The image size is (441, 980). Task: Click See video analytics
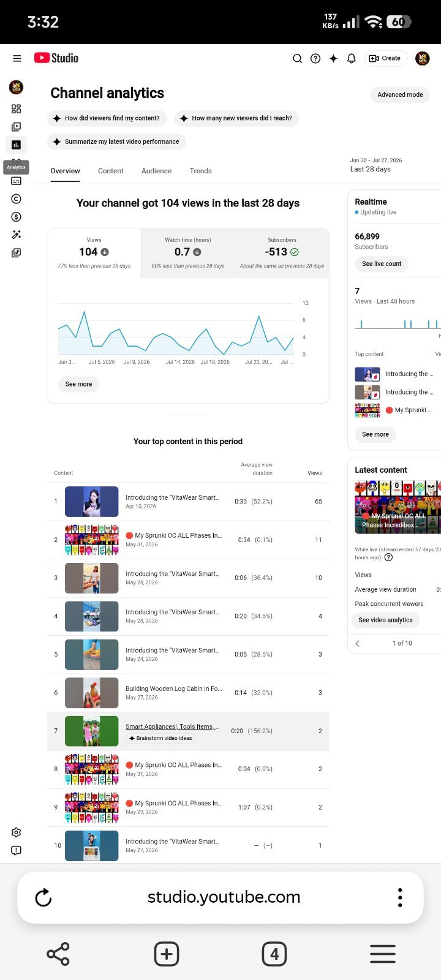pos(386,620)
